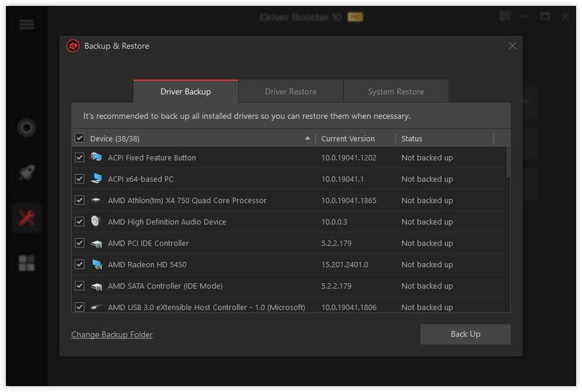Click the Driver Booster logo in the dialog header
Viewport: 582px width, 392px height.
pyautogui.click(x=72, y=46)
